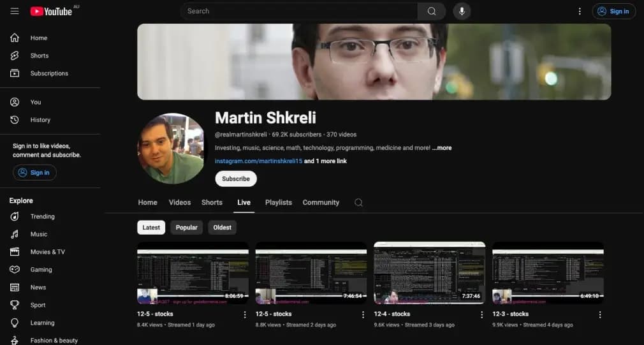Click in the Search input field
Screen dimensions: 644x345
(299, 11)
